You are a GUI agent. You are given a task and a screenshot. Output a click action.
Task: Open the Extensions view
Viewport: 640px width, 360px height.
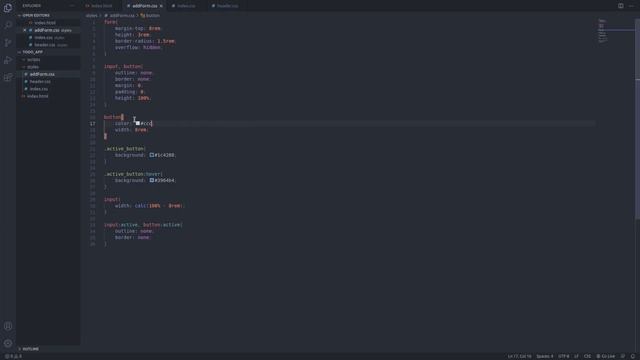click(x=8, y=77)
